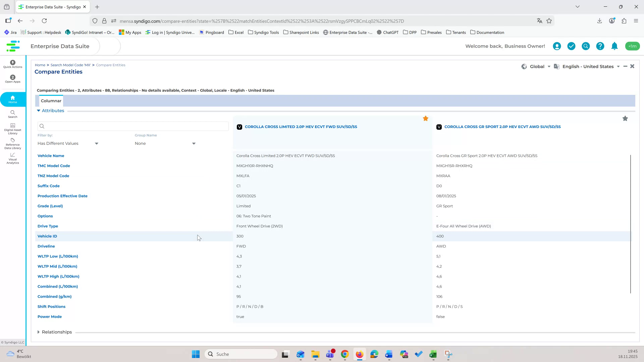
Task: Select the Search icon in the sidebar
Action: 12,115
